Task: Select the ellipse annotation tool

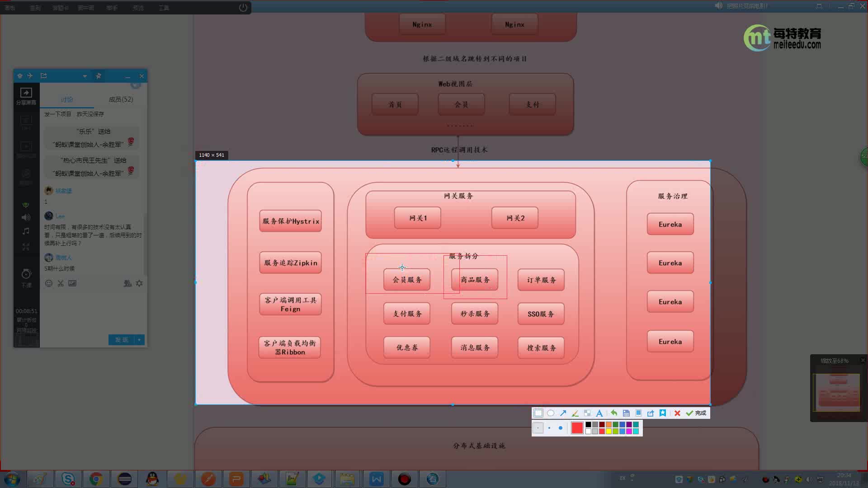Action: point(550,413)
